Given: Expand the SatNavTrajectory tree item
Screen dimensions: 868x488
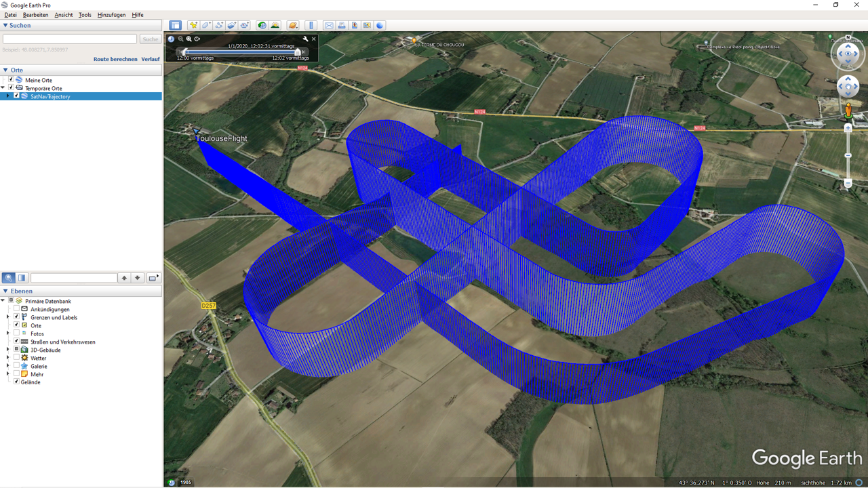Looking at the screenshot, I should click(x=8, y=96).
